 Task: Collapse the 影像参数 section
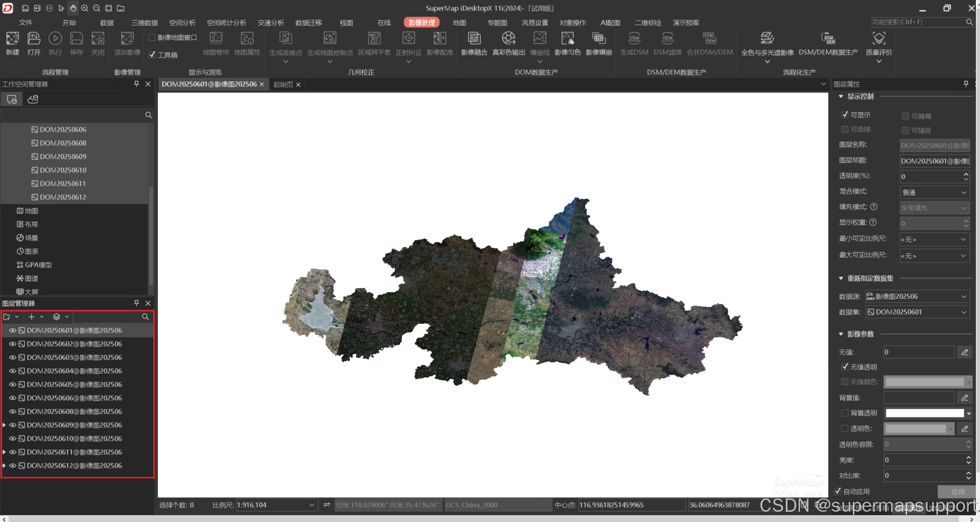[x=841, y=334]
